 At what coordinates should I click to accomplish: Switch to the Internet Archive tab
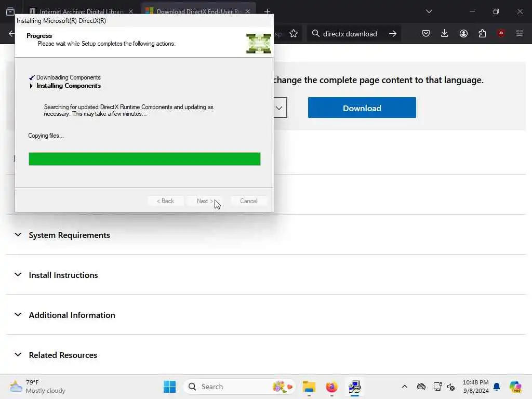click(82, 11)
